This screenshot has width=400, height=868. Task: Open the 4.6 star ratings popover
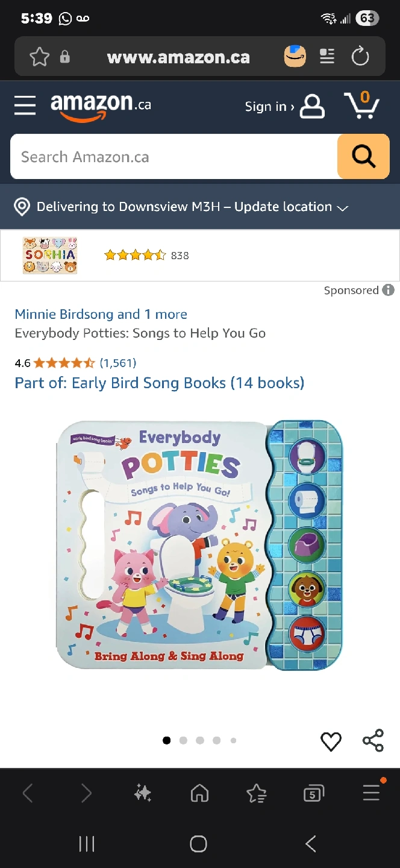pyautogui.click(x=64, y=363)
